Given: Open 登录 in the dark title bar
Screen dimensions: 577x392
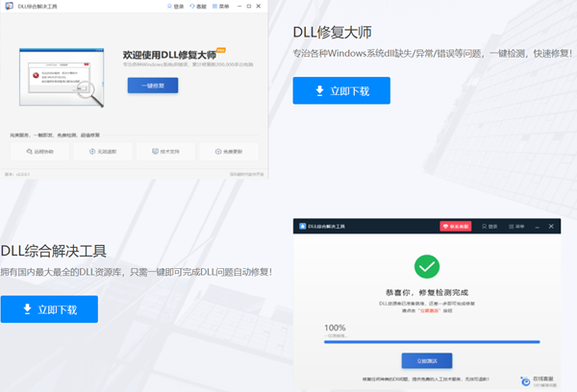Looking at the screenshot, I should 489,226.
